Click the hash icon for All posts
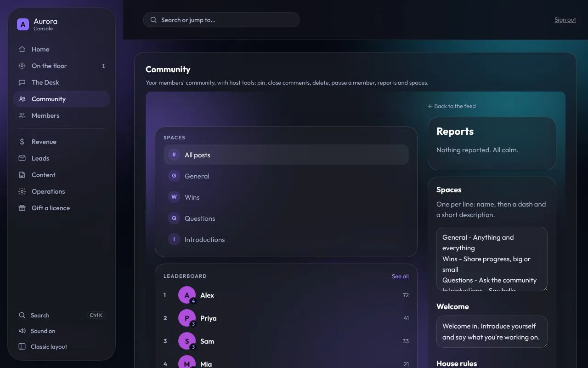This screenshot has height=368, width=588. (x=174, y=155)
